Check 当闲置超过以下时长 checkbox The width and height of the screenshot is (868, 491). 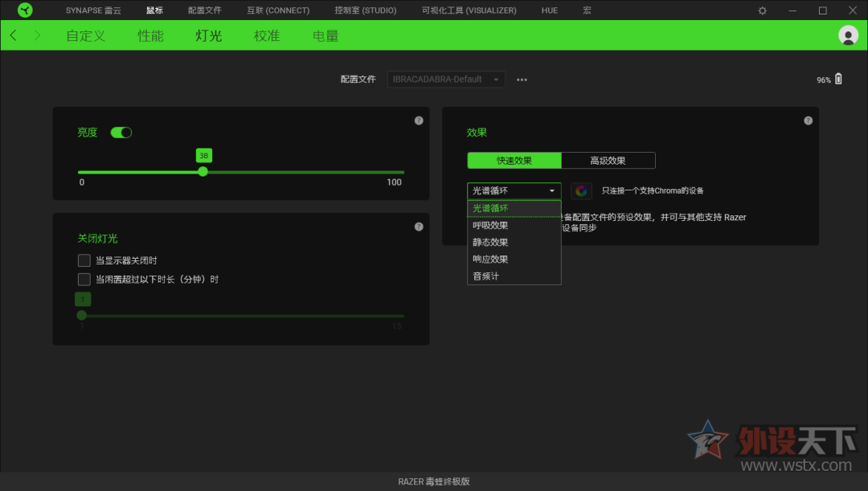tap(84, 279)
